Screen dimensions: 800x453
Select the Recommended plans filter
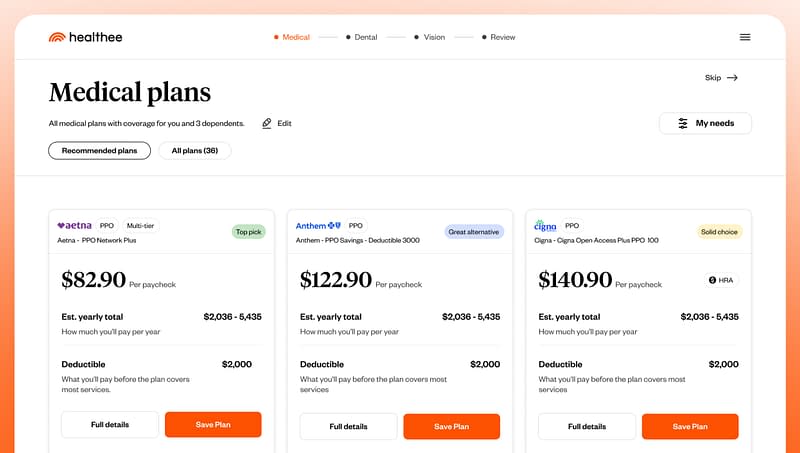(99, 151)
